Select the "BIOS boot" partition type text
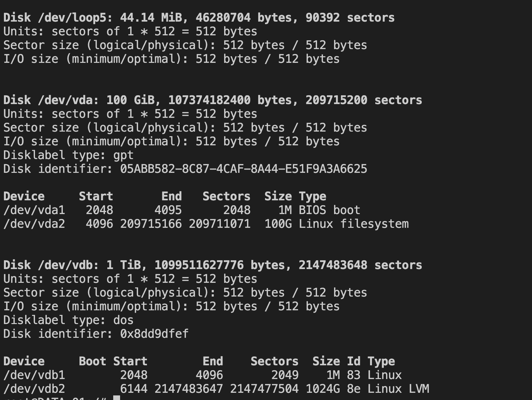This screenshot has width=532, height=400. [329, 210]
